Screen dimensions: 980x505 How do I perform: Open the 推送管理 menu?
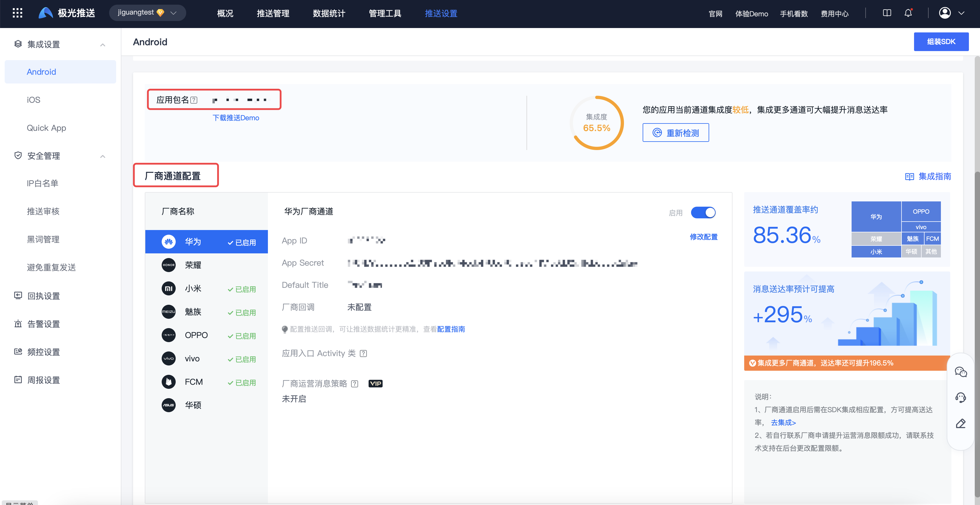click(273, 13)
